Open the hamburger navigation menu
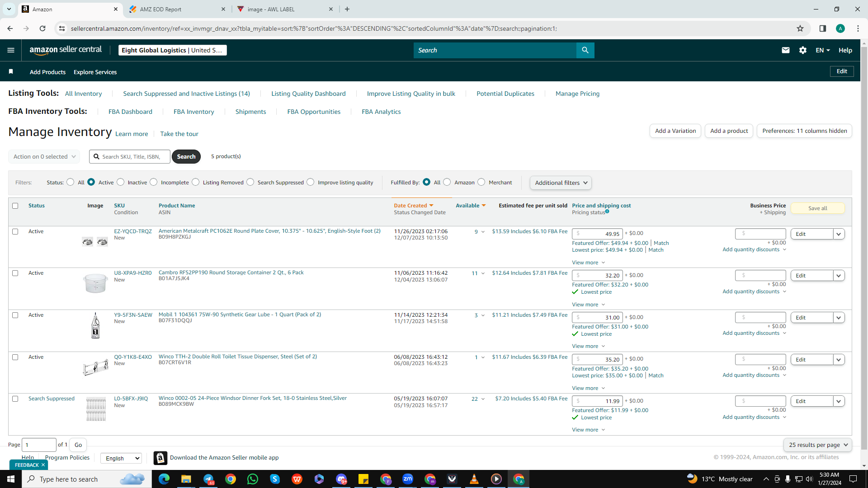Image resolution: width=868 pixels, height=488 pixels. (x=11, y=50)
